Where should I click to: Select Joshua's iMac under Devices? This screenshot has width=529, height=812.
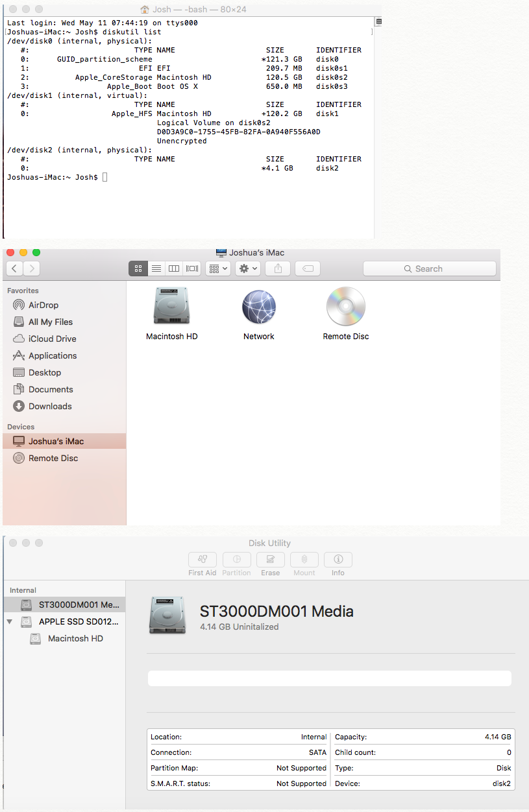[64, 441]
